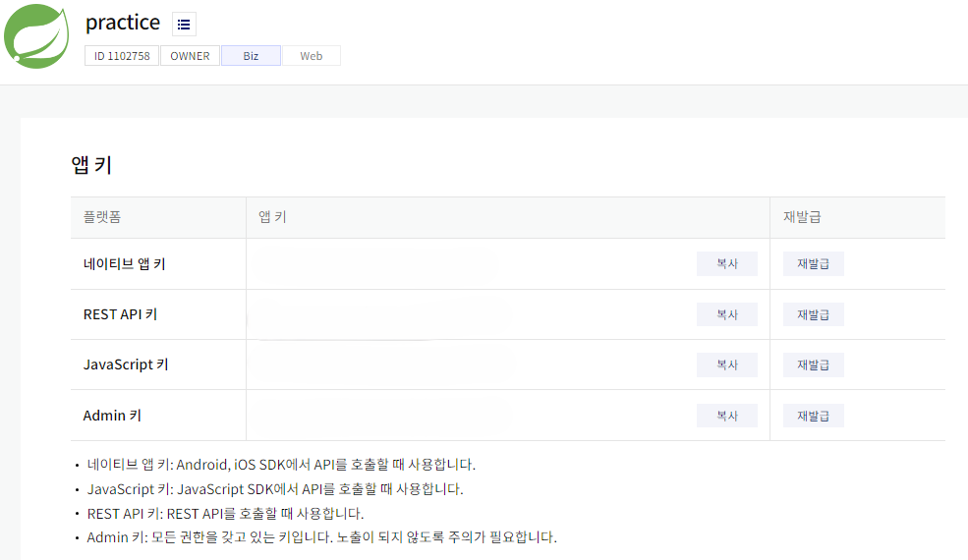Select the JavaScript 키 row label

126,364
